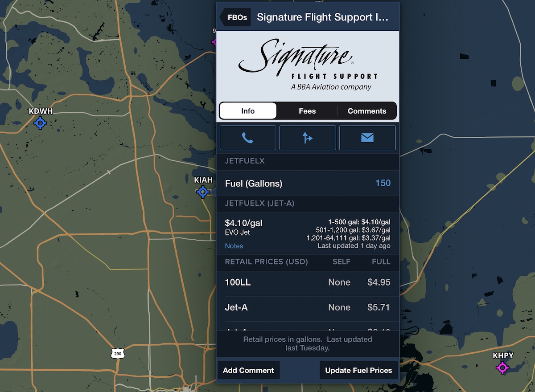Image resolution: width=535 pixels, height=392 pixels.
Task: Tap the email envelope icon
Action: 367,138
